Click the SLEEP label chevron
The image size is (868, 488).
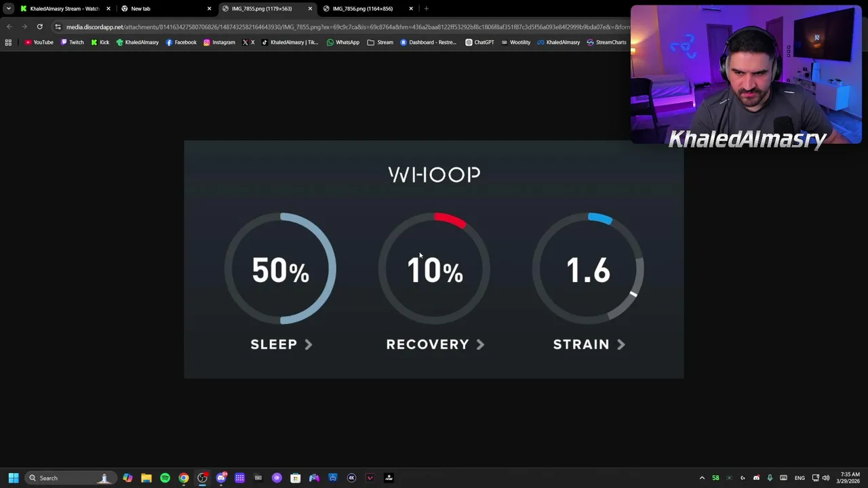pos(309,344)
